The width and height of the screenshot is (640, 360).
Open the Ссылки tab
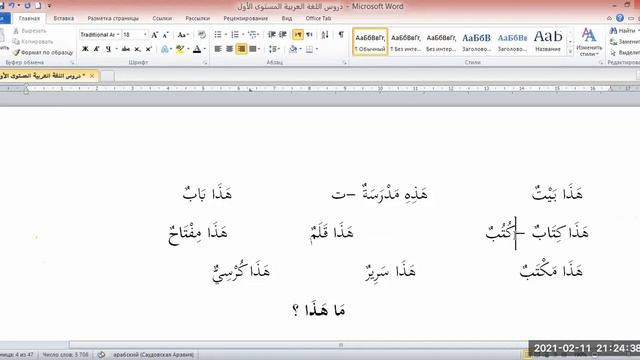pyautogui.click(x=162, y=18)
